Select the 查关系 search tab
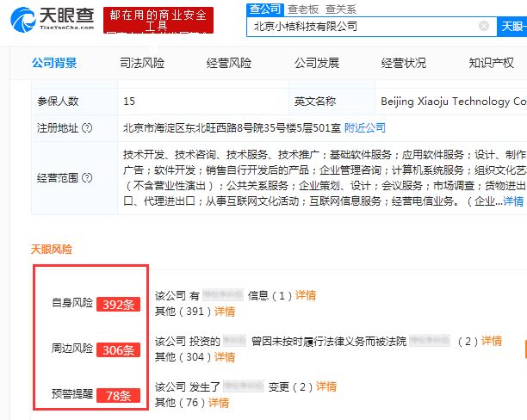 click(341, 9)
